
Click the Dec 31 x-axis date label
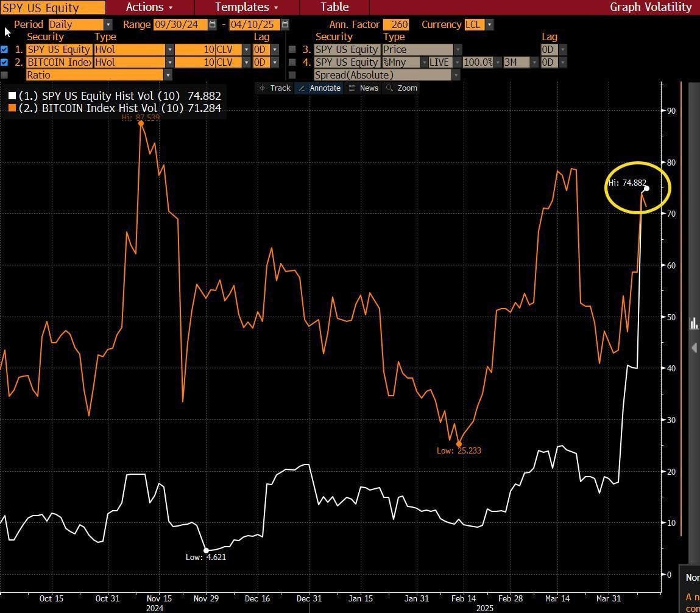[309, 598]
